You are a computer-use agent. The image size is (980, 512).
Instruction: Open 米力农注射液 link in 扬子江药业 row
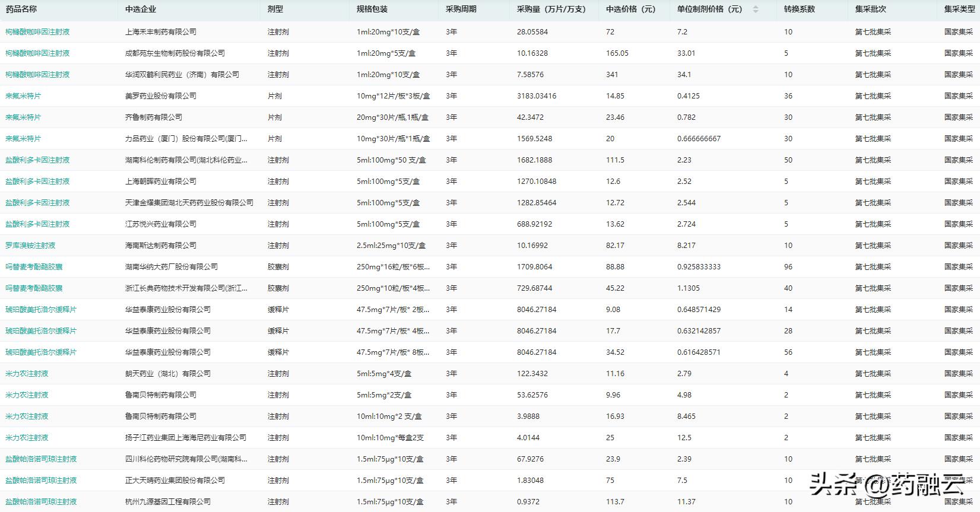[27, 438]
